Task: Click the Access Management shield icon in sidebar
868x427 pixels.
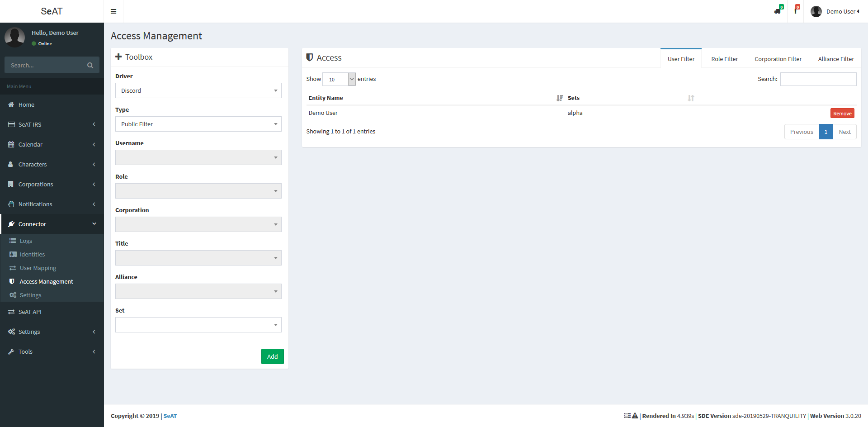Action: point(12,281)
